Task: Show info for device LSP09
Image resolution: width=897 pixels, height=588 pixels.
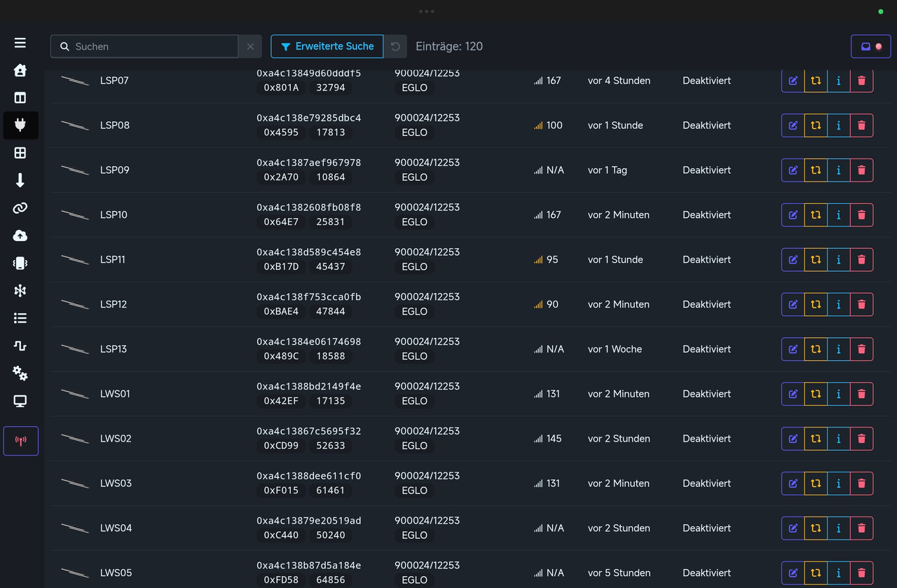Action: coord(839,170)
